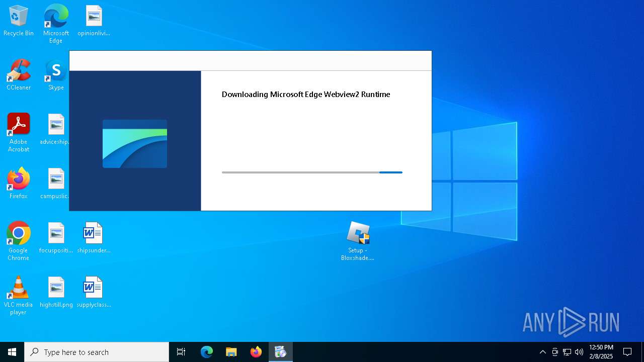Open the CCleaner desktop shortcut

click(19, 75)
